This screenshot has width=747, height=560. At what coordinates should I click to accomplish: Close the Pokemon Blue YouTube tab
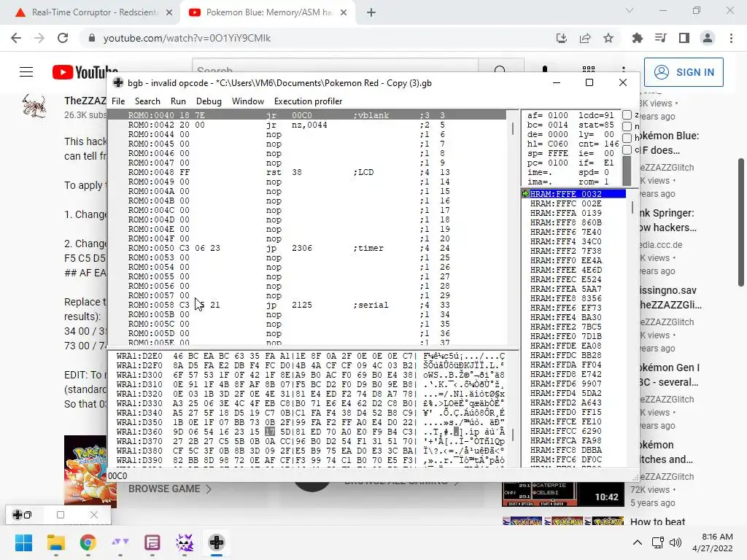(344, 12)
